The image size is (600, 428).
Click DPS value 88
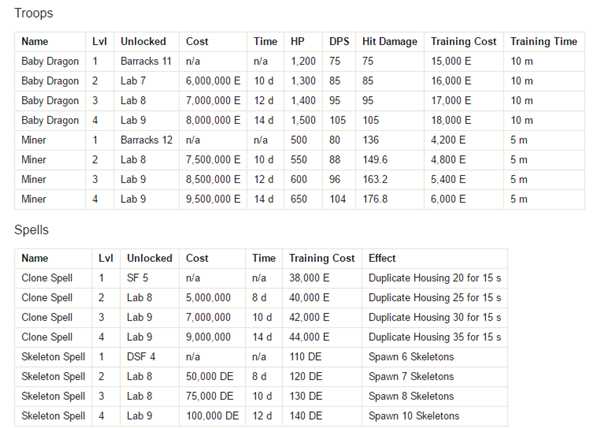tap(335, 159)
